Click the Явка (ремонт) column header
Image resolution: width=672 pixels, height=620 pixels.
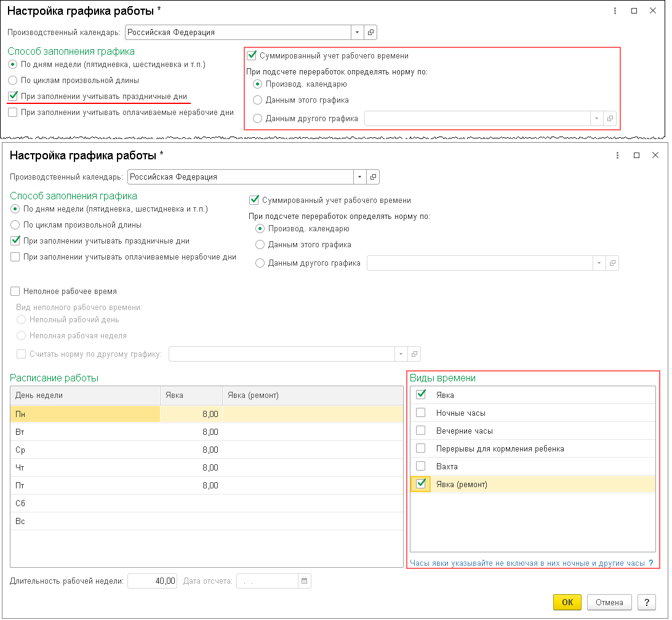coord(312,395)
